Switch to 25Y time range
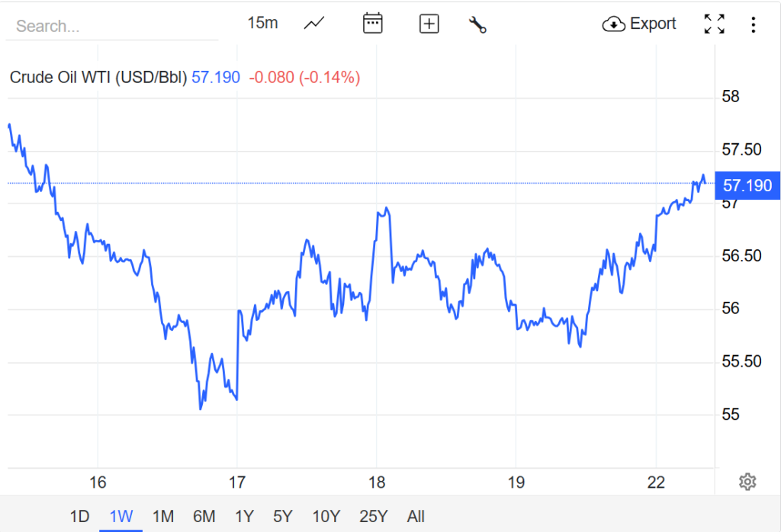This screenshot has height=532, width=781. [373, 516]
